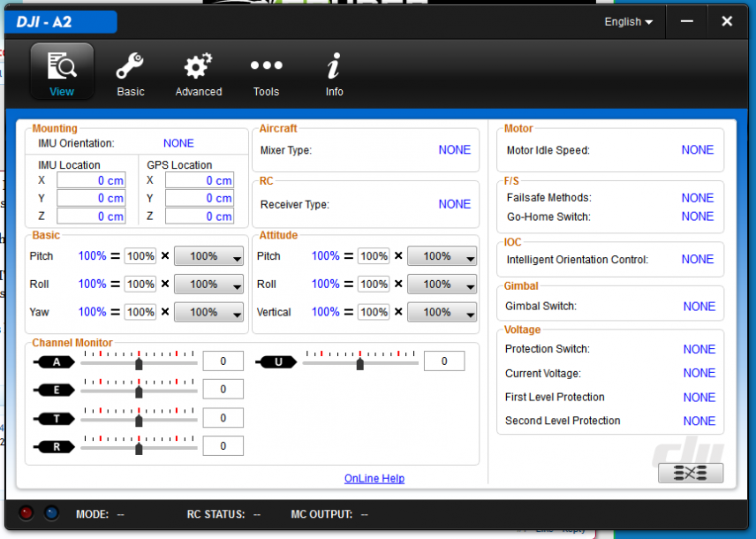Click IMU Location Y field

91,198
